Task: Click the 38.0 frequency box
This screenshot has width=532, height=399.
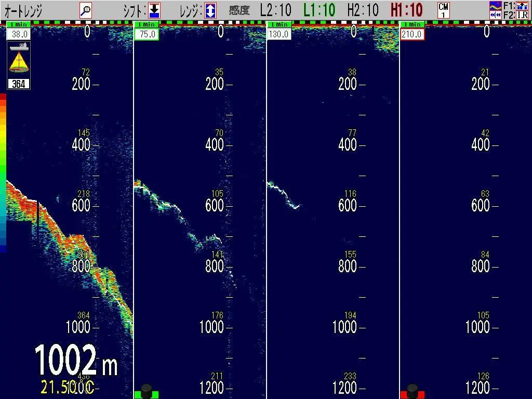Action: click(x=19, y=34)
